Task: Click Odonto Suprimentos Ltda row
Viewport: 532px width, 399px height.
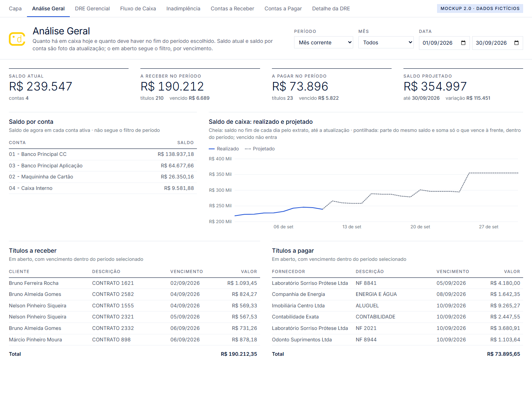Action: (x=398, y=340)
